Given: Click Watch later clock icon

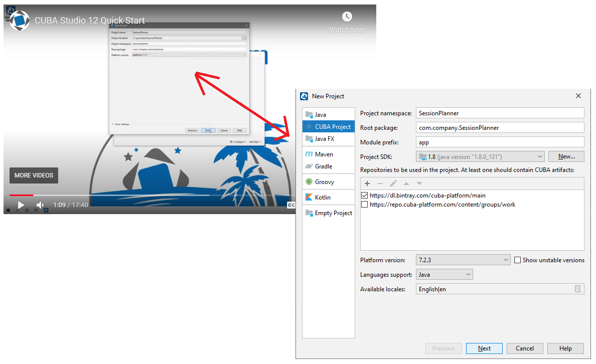Looking at the screenshot, I should click(347, 17).
